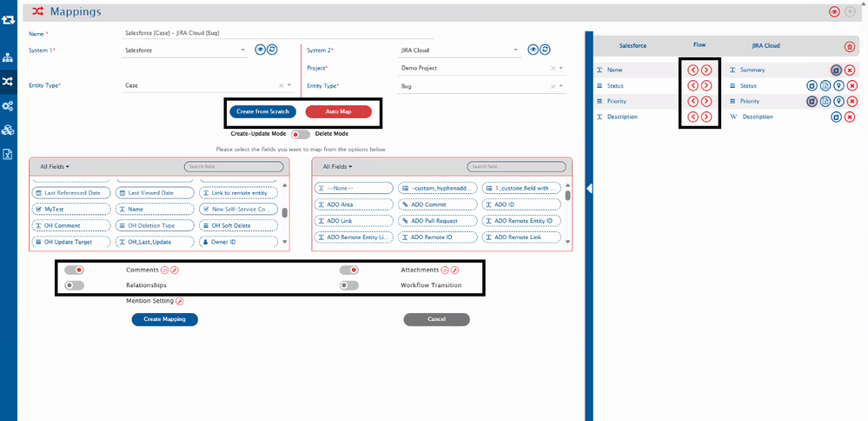Click refresh icon next to System 1
This screenshot has width=868, height=421.
[272, 50]
